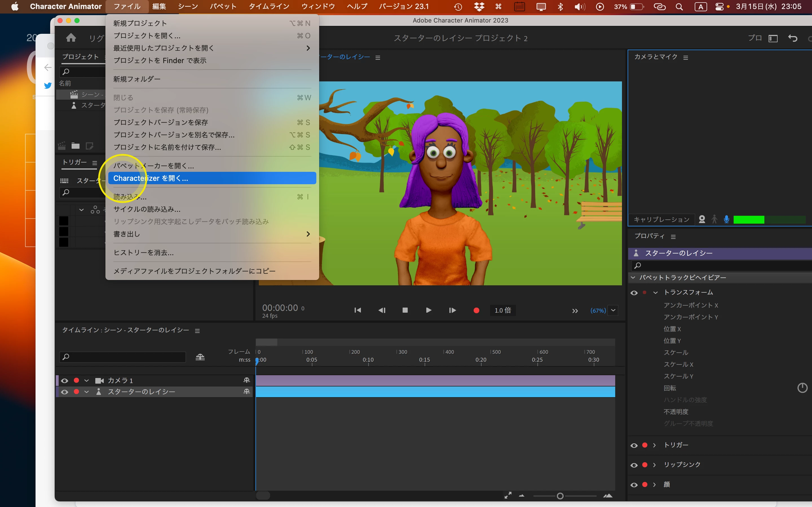This screenshot has height=507, width=812.
Task: Click Play in the transport controls
Action: coord(429,310)
